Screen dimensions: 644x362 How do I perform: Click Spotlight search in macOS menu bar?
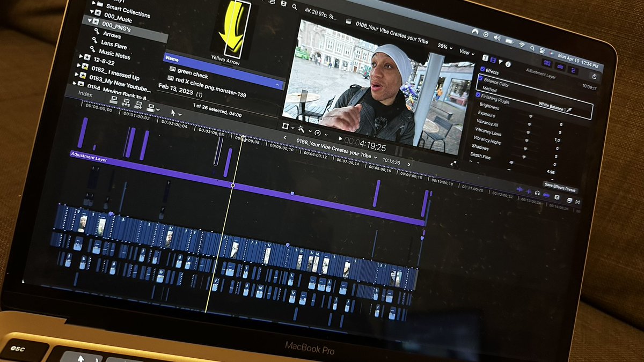pos(532,48)
